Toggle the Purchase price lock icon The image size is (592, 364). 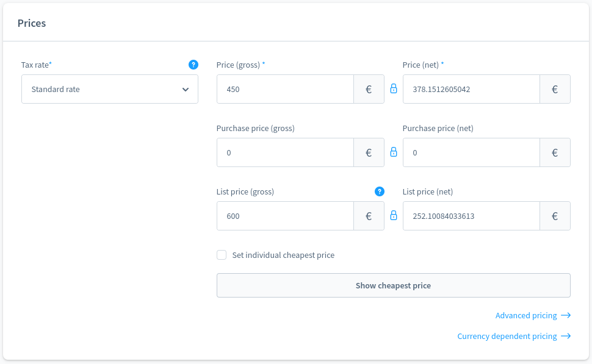click(394, 152)
